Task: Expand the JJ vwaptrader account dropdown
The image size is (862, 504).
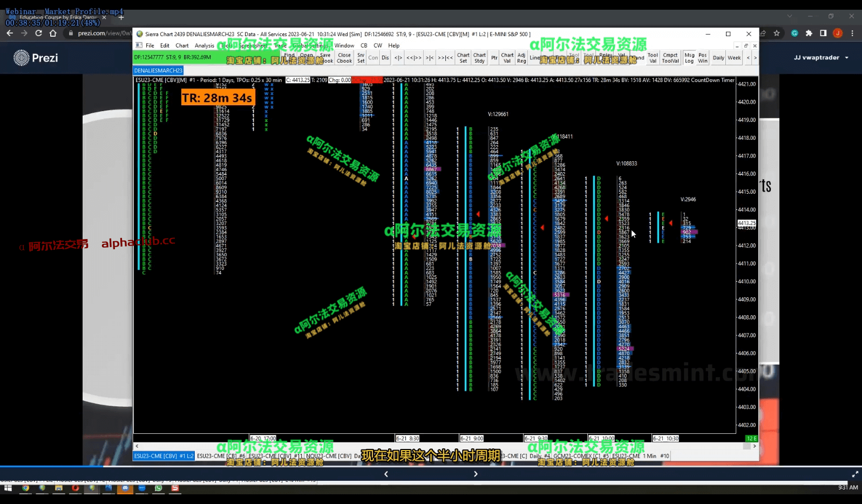Action: click(821, 58)
